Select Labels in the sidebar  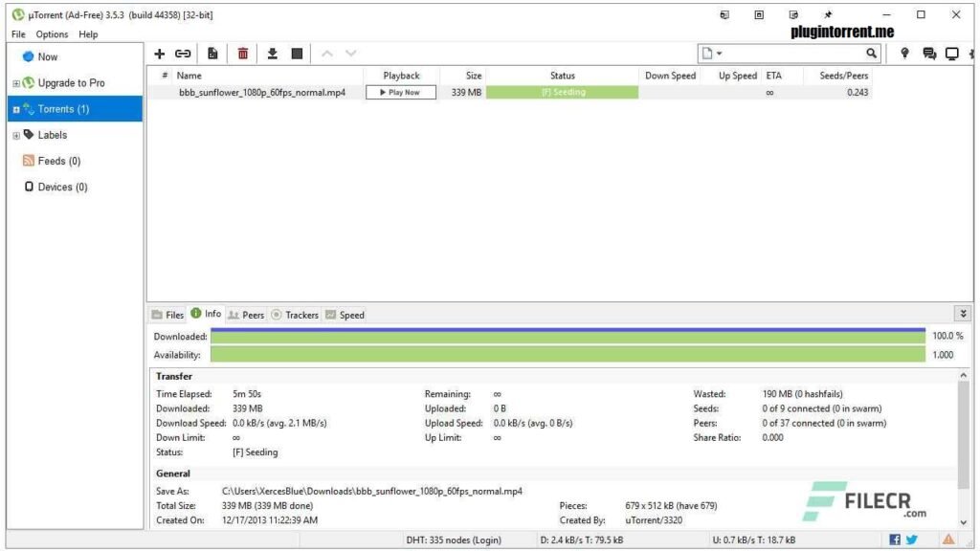point(52,135)
